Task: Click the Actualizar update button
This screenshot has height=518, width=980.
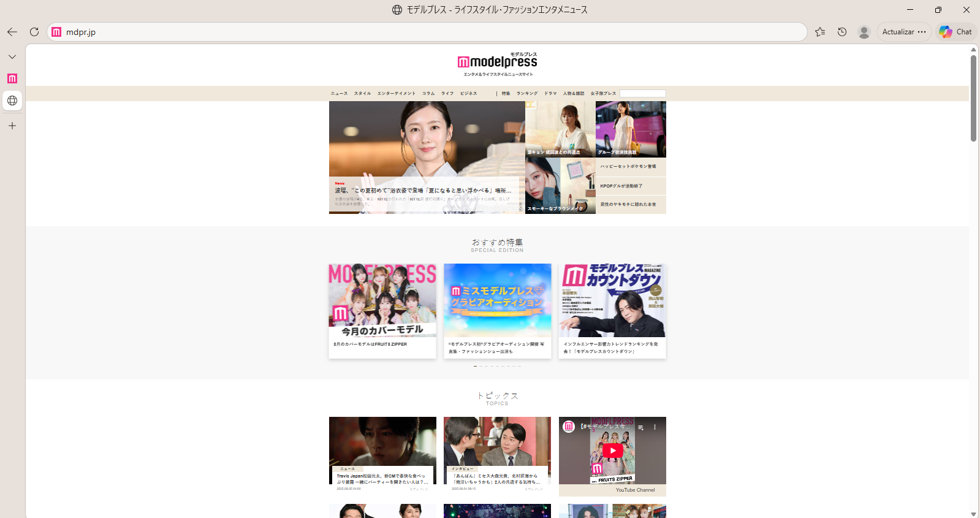Action: coord(904,32)
